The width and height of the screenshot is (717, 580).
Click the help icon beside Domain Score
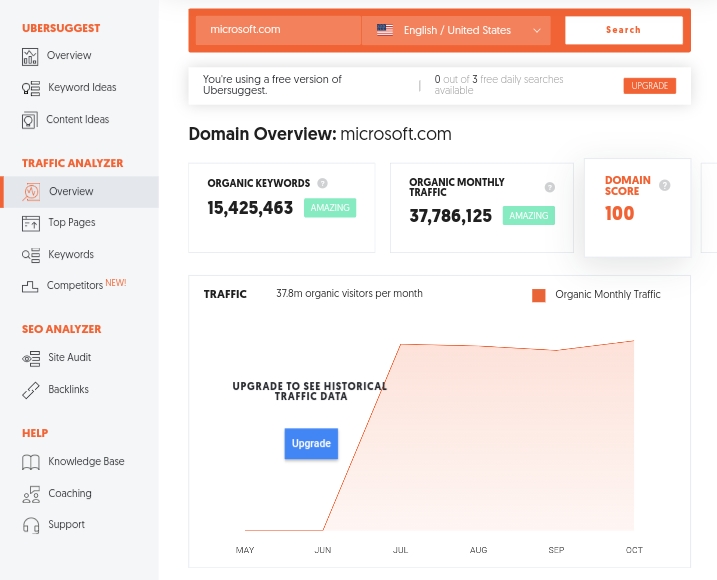(664, 185)
